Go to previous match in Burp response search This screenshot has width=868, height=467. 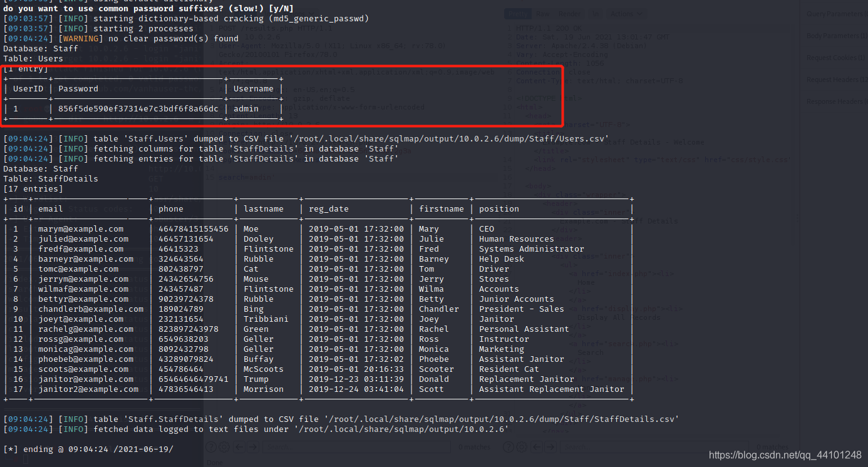point(537,447)
